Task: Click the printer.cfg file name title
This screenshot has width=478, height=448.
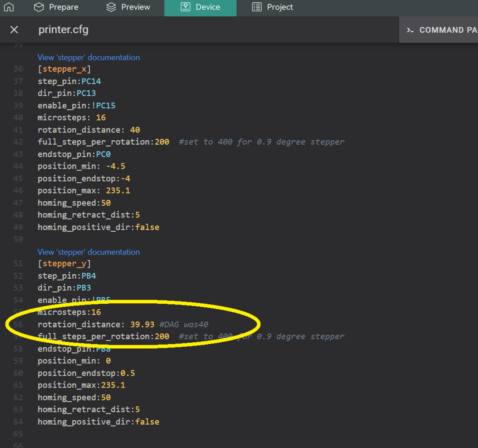Action: (x=63, y=30)
